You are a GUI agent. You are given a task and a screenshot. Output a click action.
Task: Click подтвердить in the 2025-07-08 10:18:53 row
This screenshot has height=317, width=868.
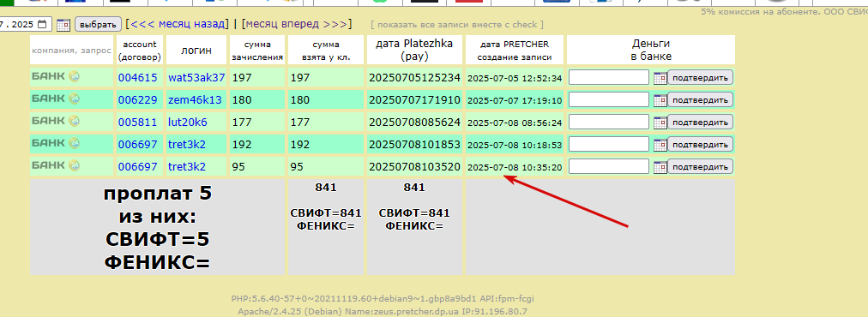click(x=700, y=144)
